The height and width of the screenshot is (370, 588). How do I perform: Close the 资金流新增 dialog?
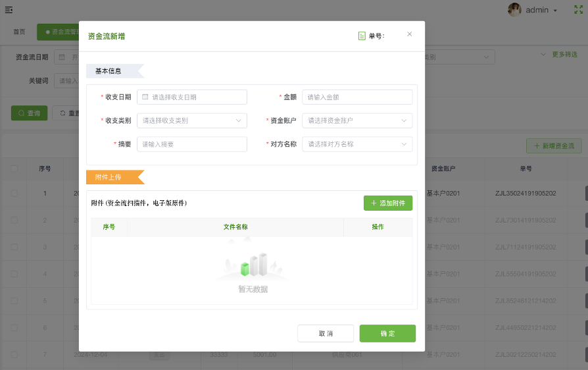(410, 34)
